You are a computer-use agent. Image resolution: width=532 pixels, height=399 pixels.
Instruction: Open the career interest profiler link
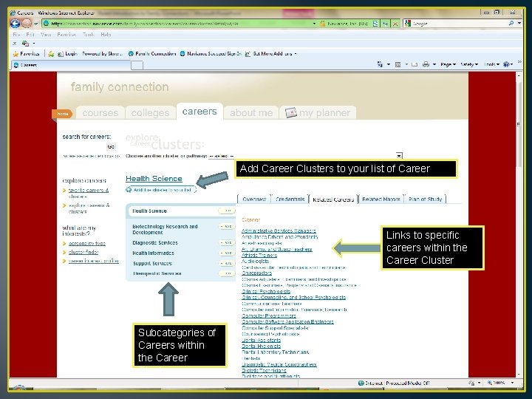(93, 261)
